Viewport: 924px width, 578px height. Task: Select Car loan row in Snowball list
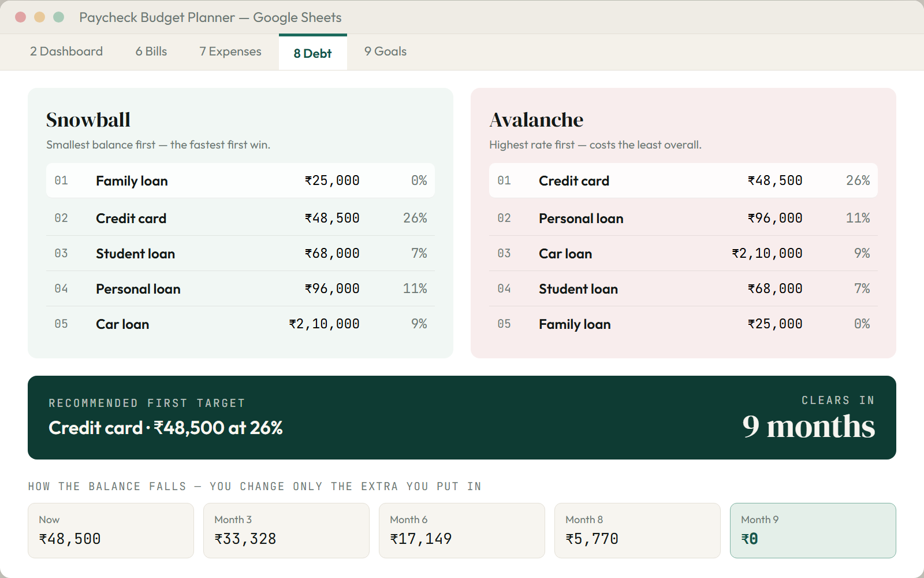[x=240, y=324]
